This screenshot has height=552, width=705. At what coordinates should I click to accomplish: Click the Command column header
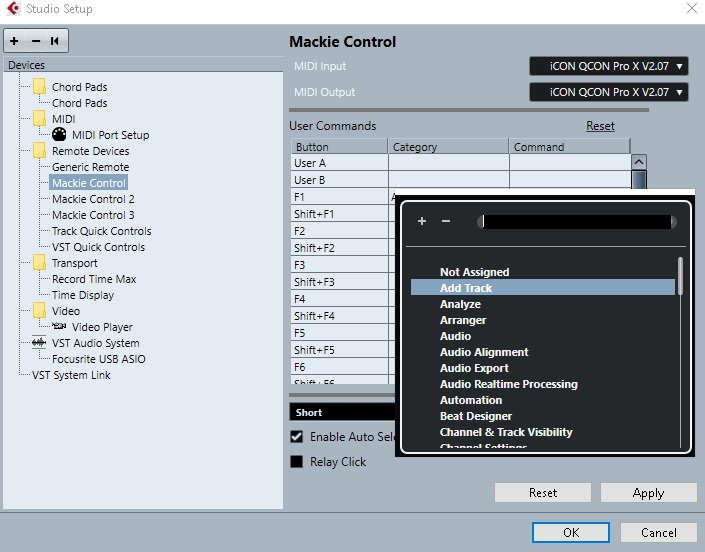click(x=570, y=147)
